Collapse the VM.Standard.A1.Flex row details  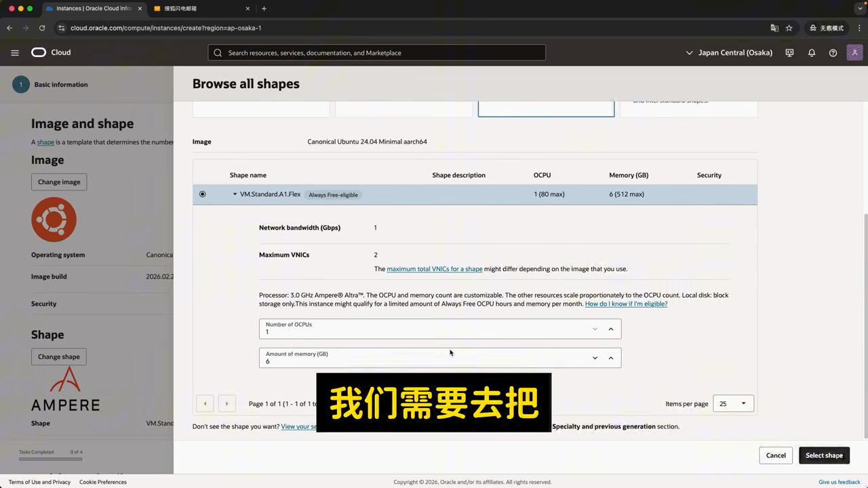pos(235,195)
